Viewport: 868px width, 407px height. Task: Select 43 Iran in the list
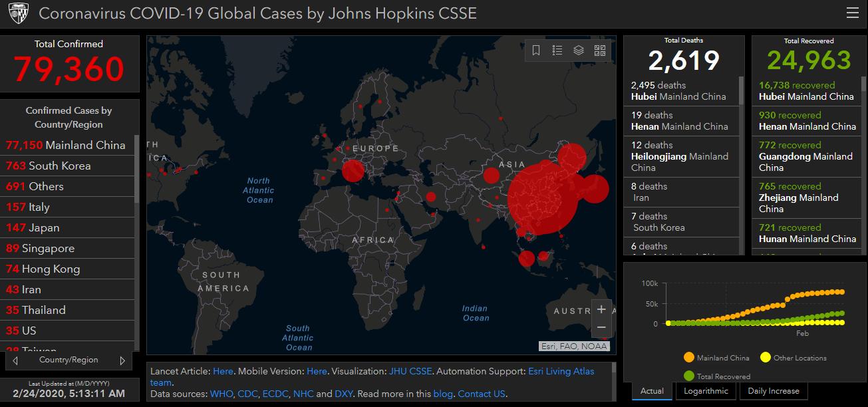[x=67, y=289]
